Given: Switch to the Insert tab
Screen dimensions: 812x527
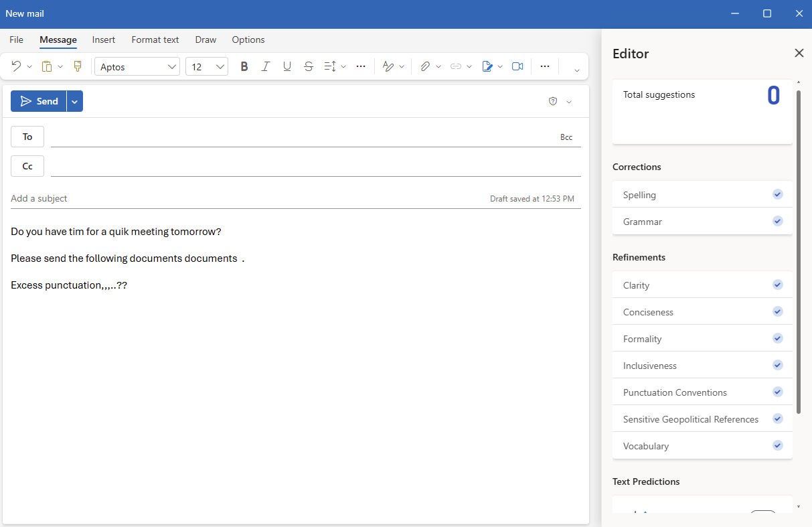Looking at the screenshot, I should (104, 40).
